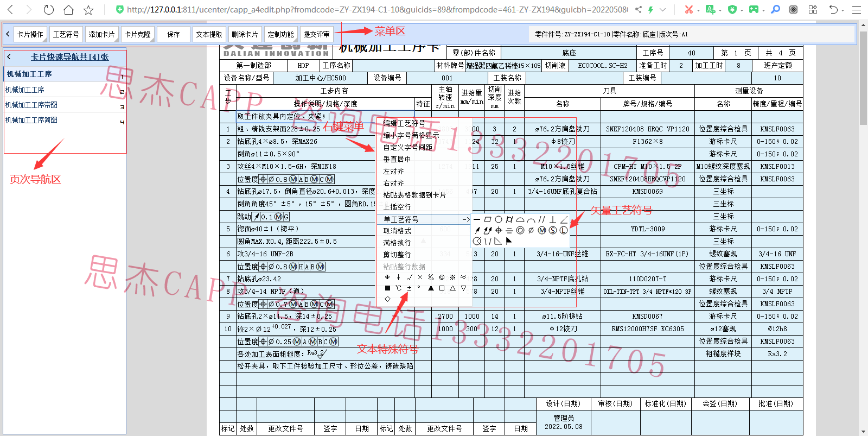Click the 保存 button

tap(174, 34)
